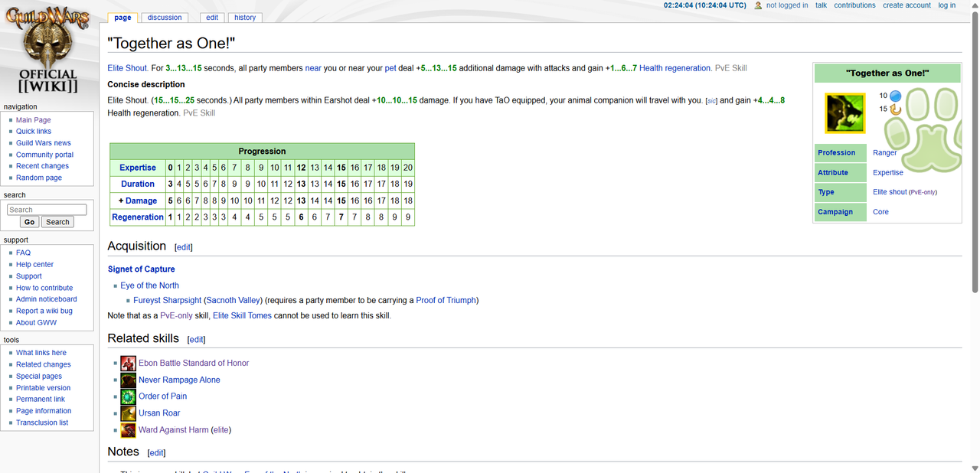Viewport: 980px width, 473px height.
Task: Click the blue energy cost icon
Action: click(x=895, y=96)
